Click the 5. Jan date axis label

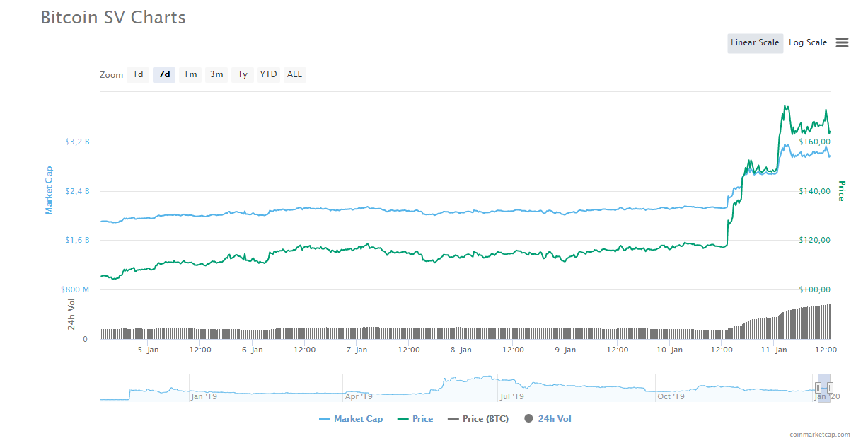point(148,350)
